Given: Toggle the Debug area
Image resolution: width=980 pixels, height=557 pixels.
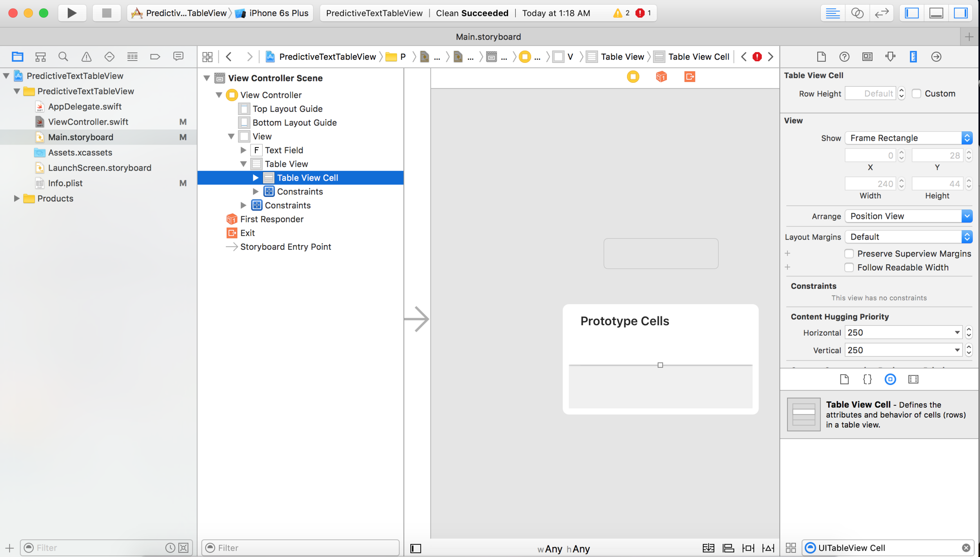Looking at the screenshot, I should coord(936,13).
